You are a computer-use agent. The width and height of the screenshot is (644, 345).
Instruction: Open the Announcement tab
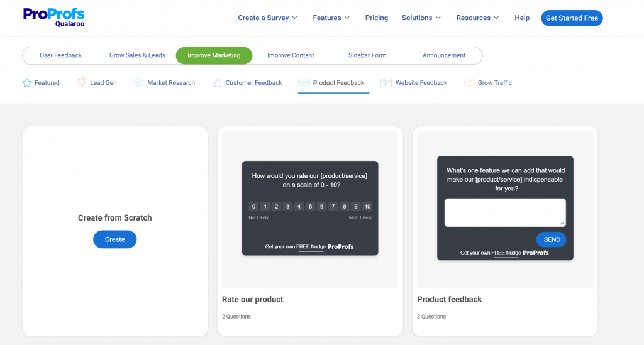click(444, 55)
